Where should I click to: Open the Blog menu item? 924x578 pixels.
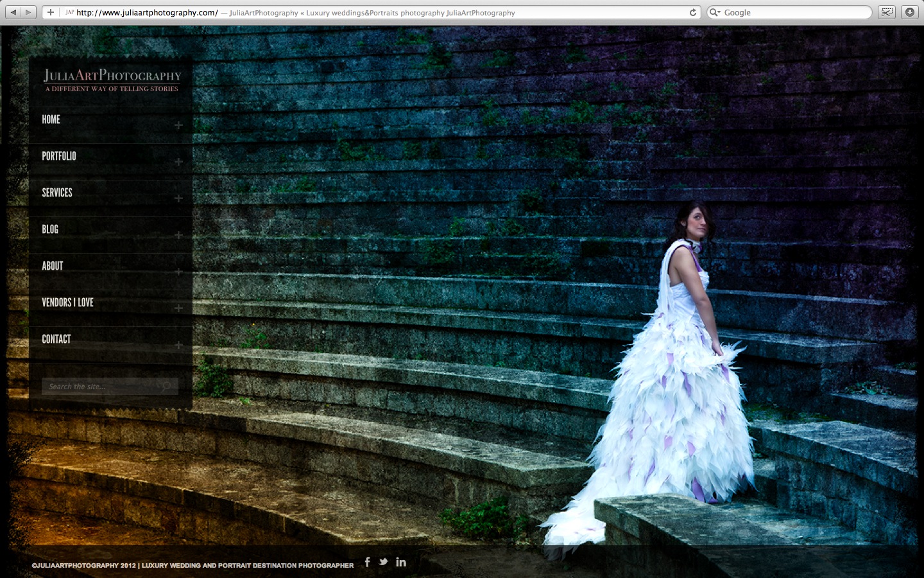click(x=50, y=229)
